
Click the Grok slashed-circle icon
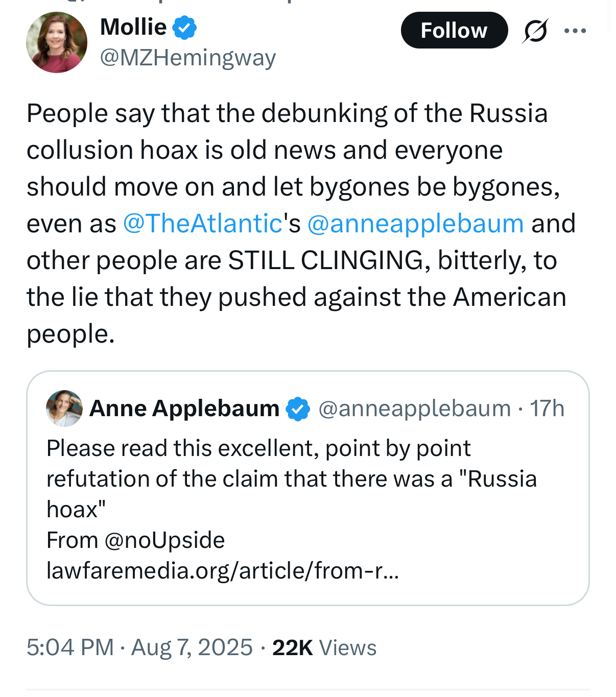[x=535, y=31]
